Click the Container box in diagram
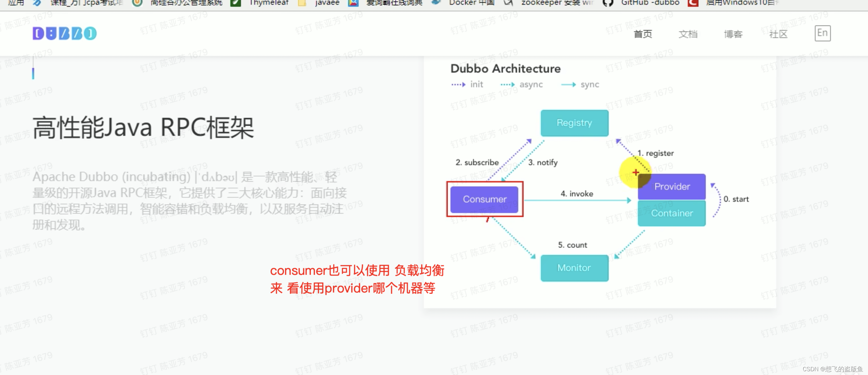The width and height of the screenshot is (868, 375). [x=672, y=213]
